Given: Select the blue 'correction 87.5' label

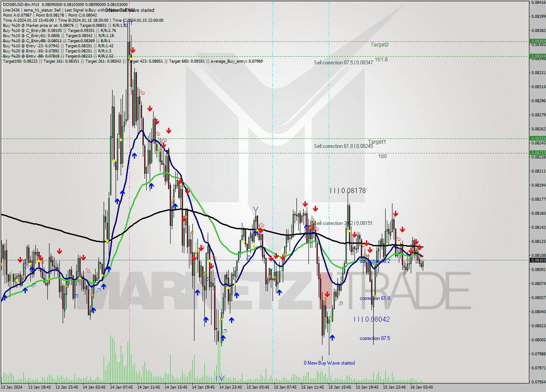Looking at the screenshot, I should pyautogui.click(x=375, y=338).
